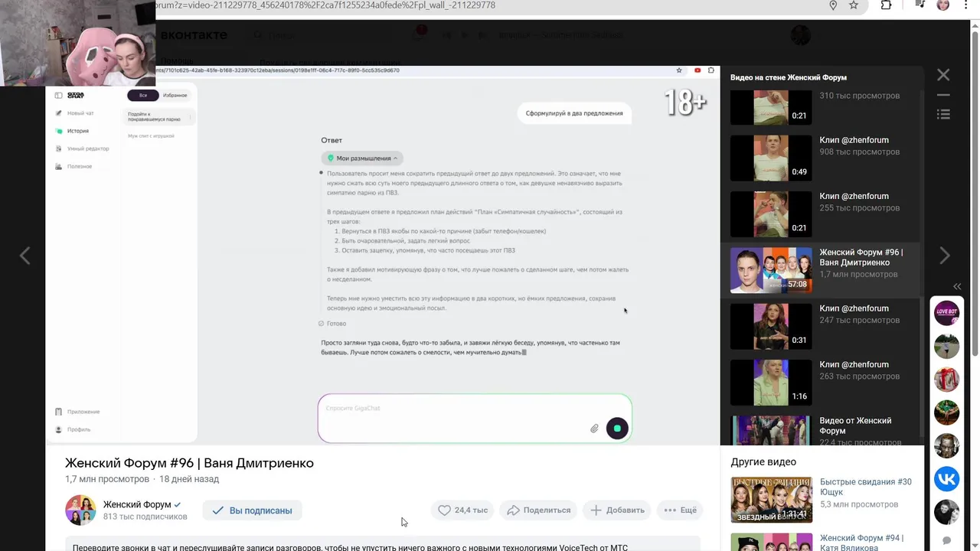Click the 1,7 млн просмотров view count
980x551 pixels.
107,479
